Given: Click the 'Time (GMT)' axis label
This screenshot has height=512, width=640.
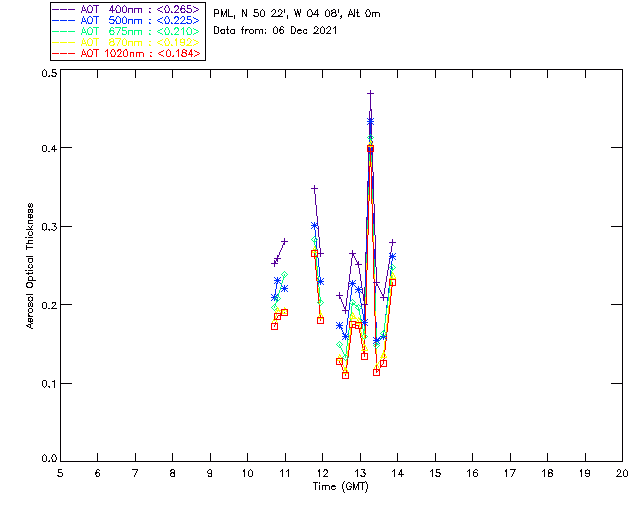Looking at the screenshot, I should [x=340, y=486].
